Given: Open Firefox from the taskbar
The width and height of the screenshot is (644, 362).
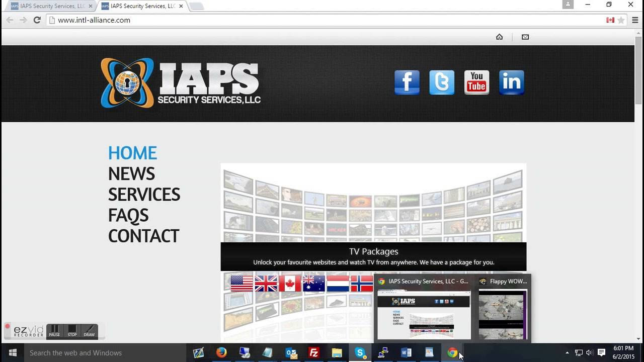Looking at the screenshot, I should (221, 353).
